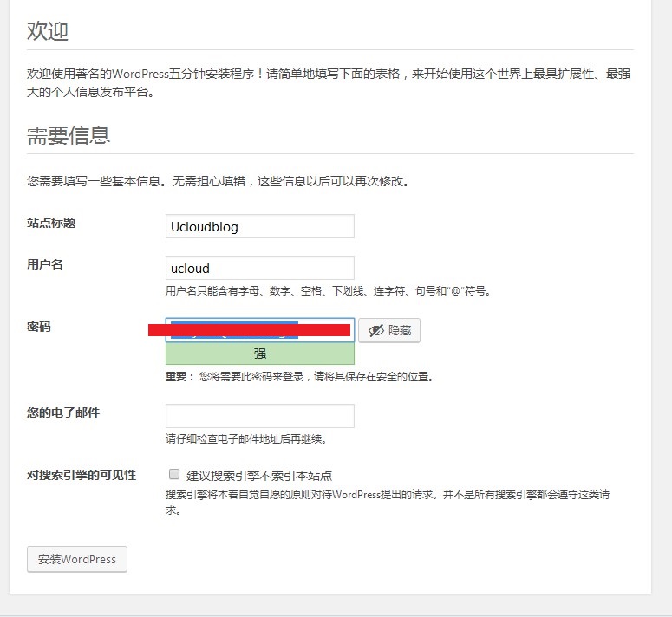Click the 用户名 form label
Viewport: 672px width, 617px height.
point(45,264)
